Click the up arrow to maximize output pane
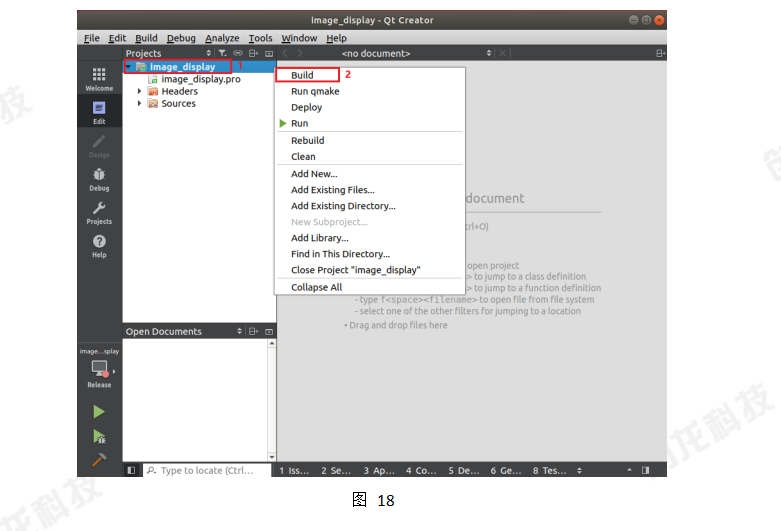 (x=629, y=470)
